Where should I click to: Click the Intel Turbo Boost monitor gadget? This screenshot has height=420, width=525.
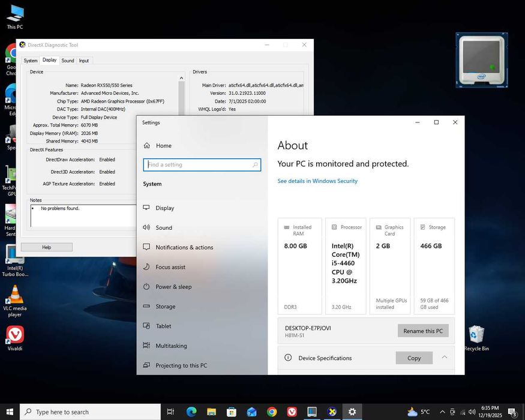(x=481, y=60)
